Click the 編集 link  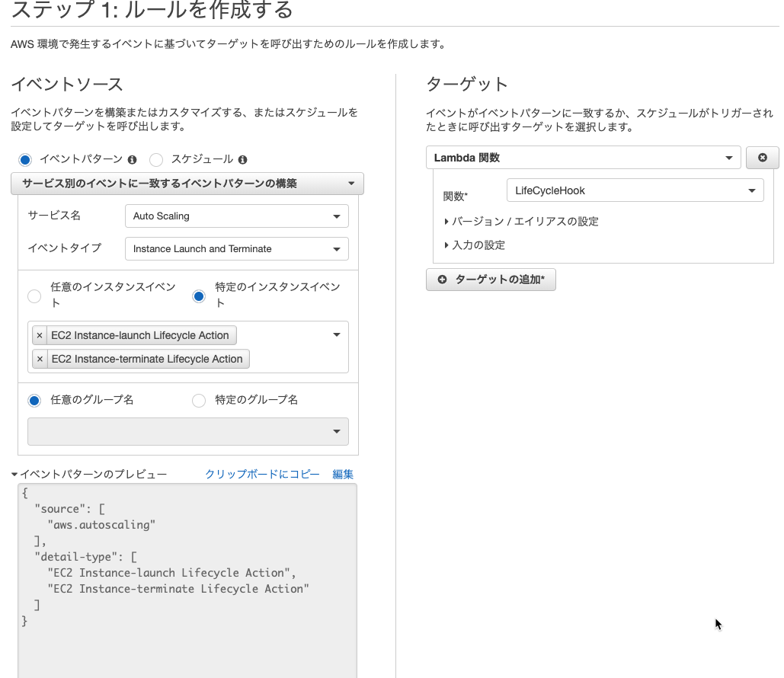pos(343,474)
